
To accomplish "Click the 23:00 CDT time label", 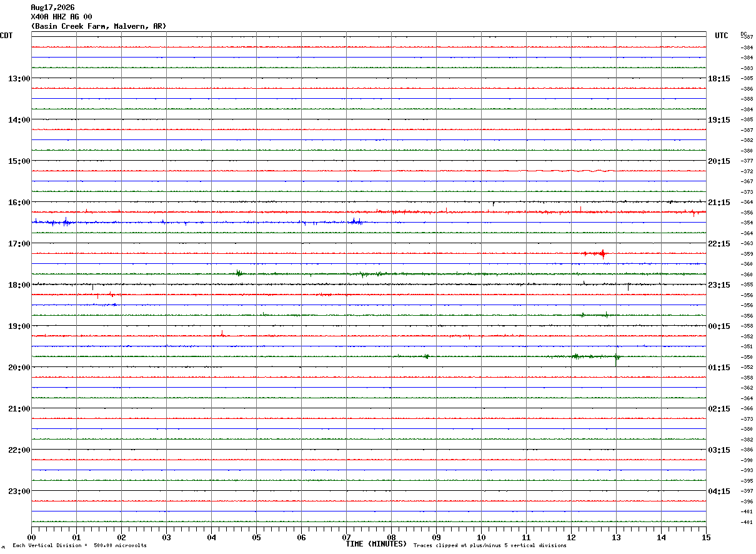I will point(19,491).
